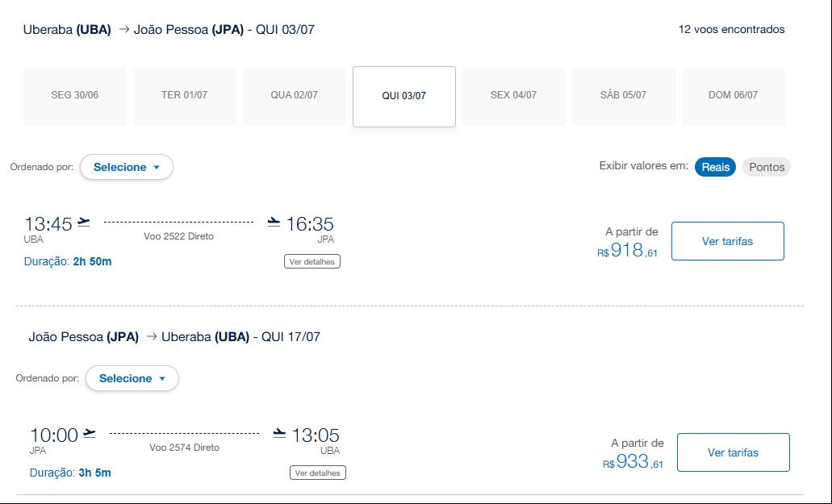832x504 pixels.
Task: Show prices in Reais
Action: pos(715,167)
